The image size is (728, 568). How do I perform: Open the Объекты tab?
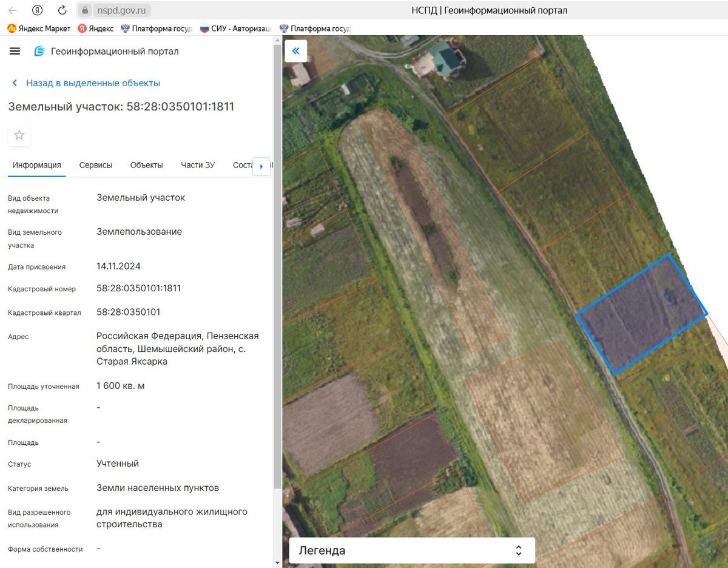point(147,165)
